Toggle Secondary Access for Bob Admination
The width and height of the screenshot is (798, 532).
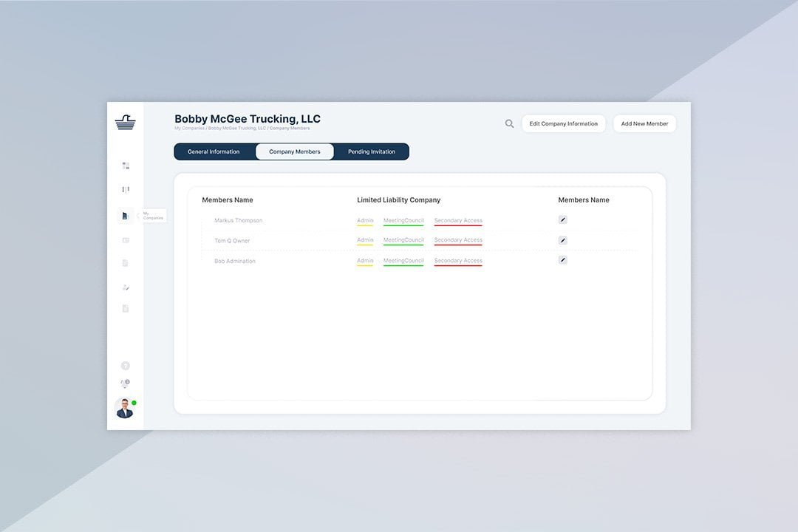[x=458, y=261]
